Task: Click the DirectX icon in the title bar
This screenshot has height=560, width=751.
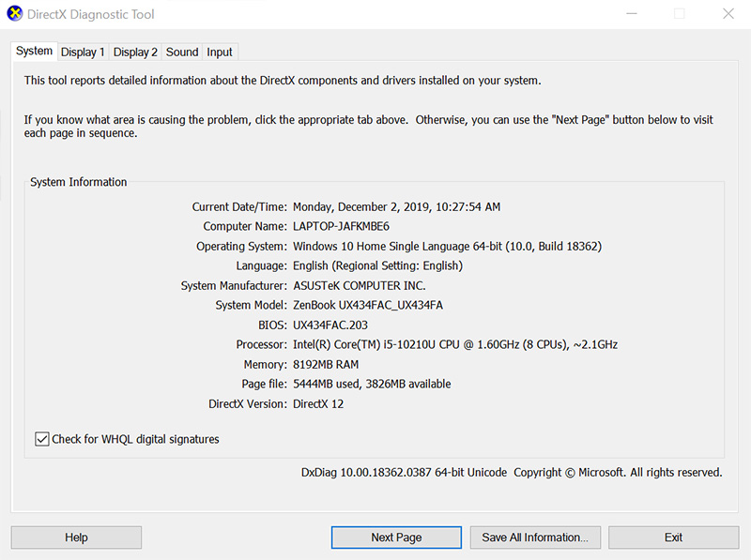Action: (x=15, y=14)
